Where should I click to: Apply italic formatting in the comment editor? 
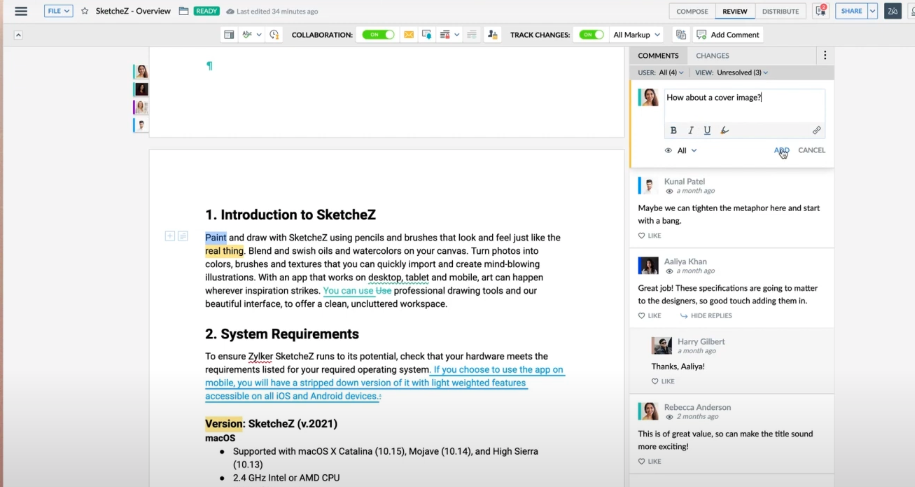pyautogui.click(x=690, y=130)
